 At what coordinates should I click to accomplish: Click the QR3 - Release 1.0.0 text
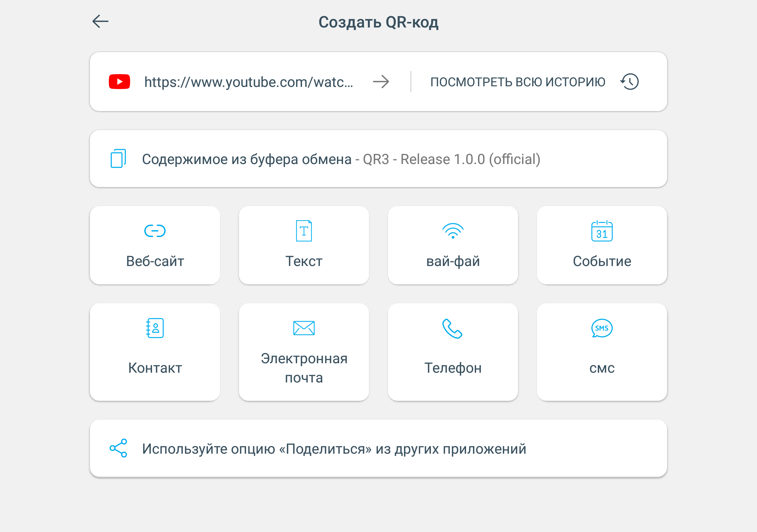click(451, 159)
